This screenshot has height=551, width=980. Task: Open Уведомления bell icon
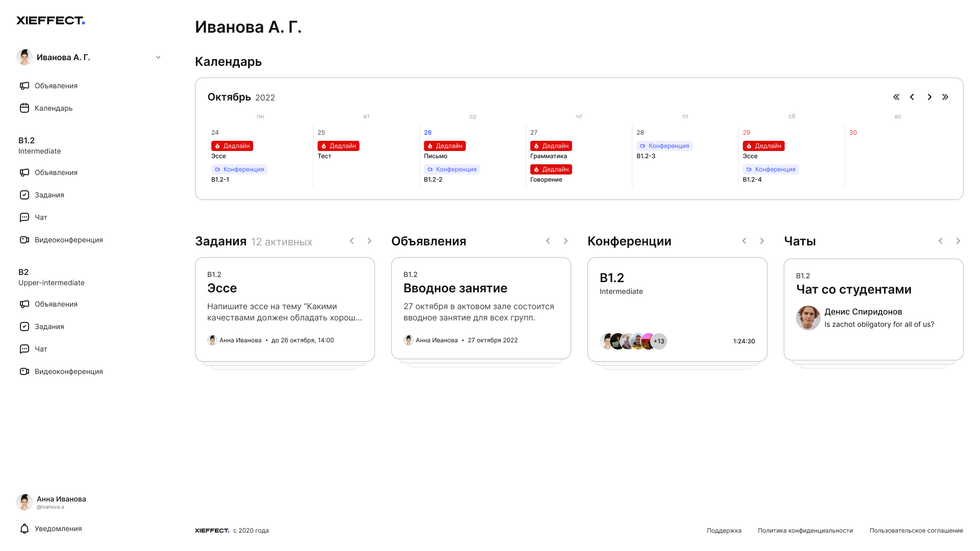(x=24, y=529)
